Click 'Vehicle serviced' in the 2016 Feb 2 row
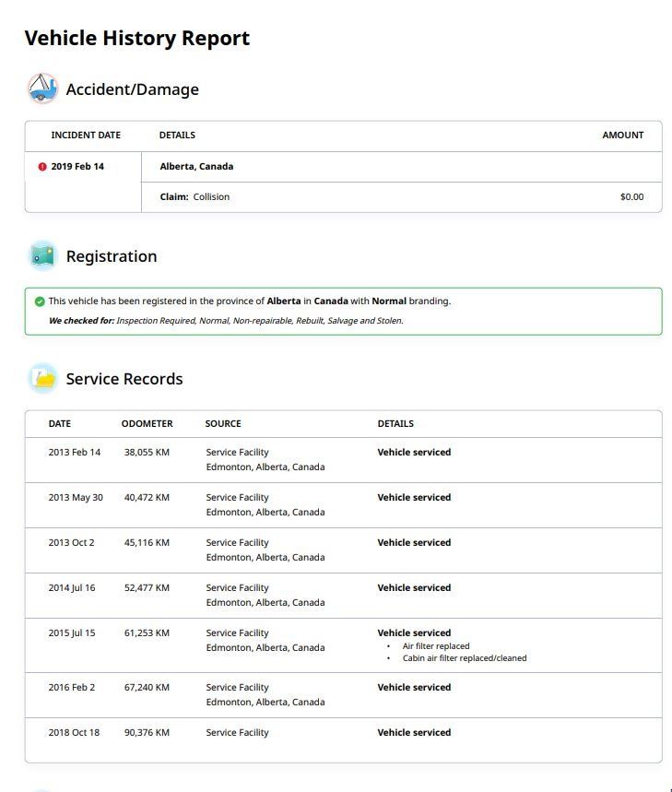672x792 pixels. pos(414,688)
